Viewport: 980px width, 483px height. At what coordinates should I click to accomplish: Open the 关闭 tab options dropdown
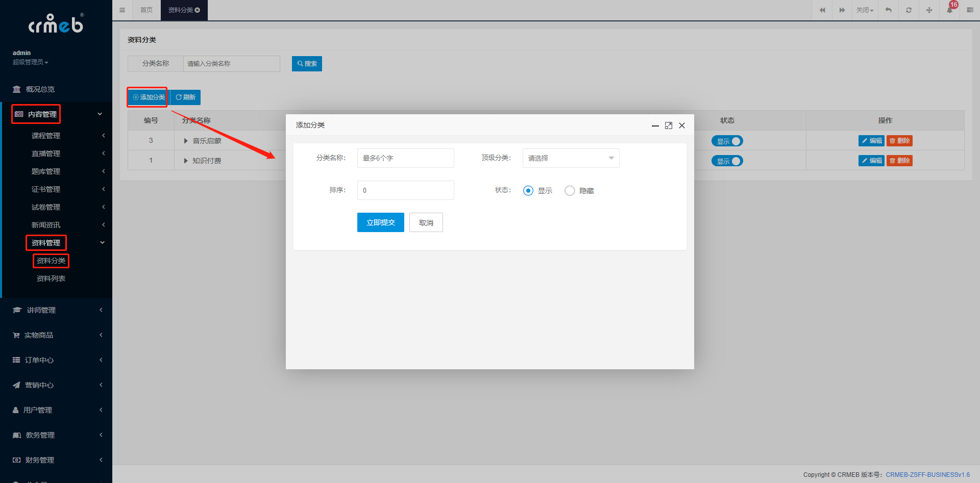point(865,10)
